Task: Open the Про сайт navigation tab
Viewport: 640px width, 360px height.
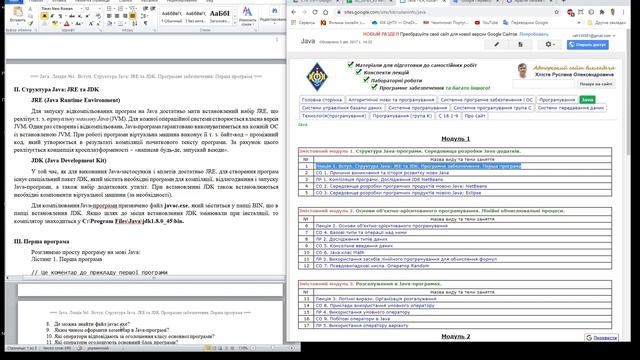Action: pyautogui.click(x=475, y=116)
